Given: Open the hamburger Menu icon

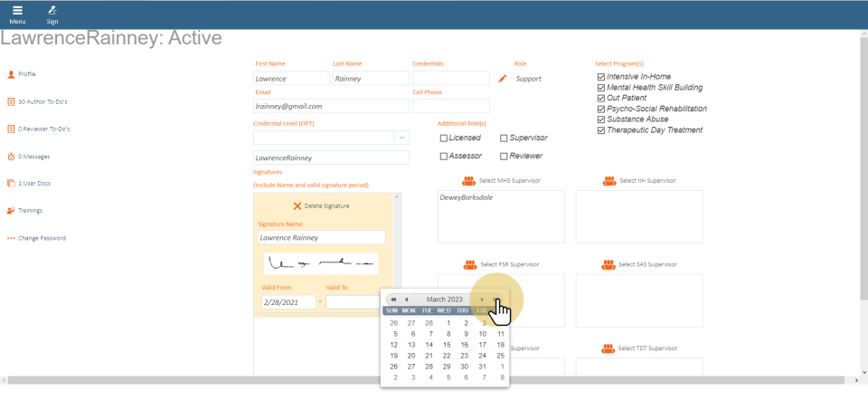Looking at the screenshot, I should 17,11.
